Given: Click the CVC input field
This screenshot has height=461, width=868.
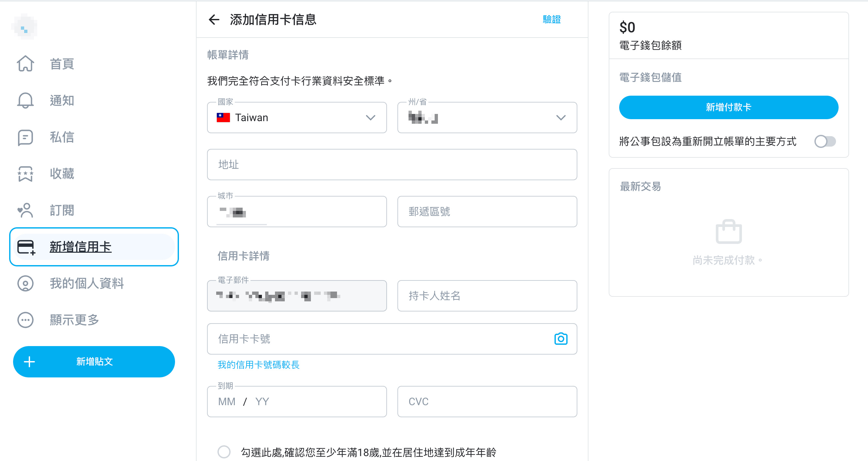Looking at the screenshot, I should point(487,401).
